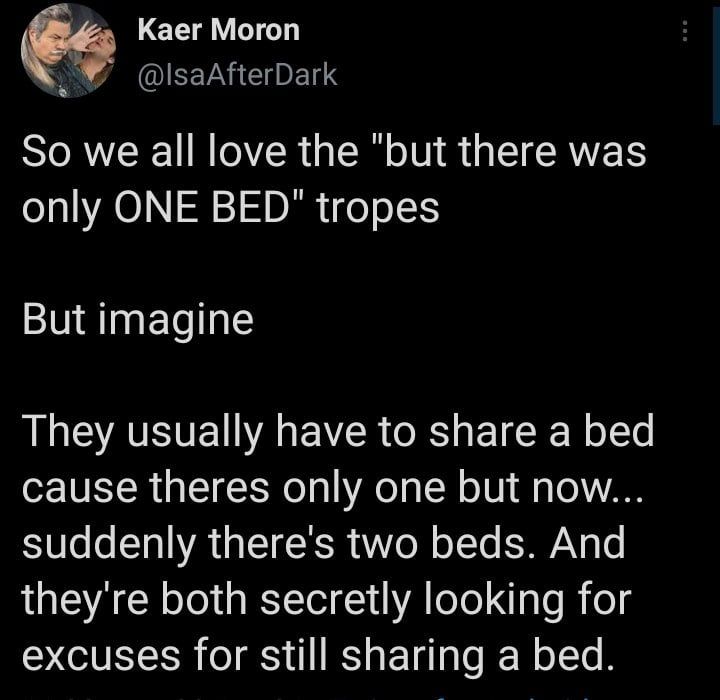Click the word "And" ending the third line
Screen dimensions: 720x700
tap(587, 543)
